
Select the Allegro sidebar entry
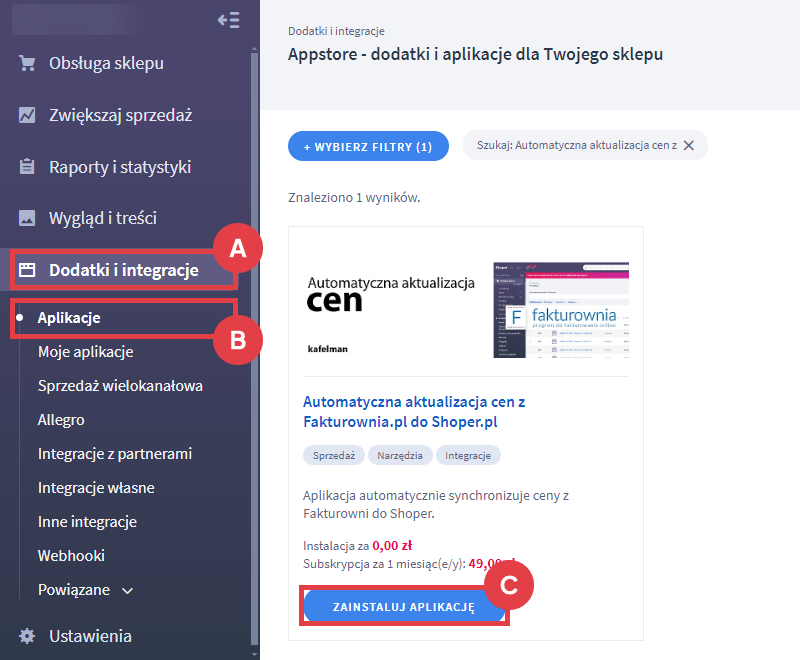click(x=61, y=420)
